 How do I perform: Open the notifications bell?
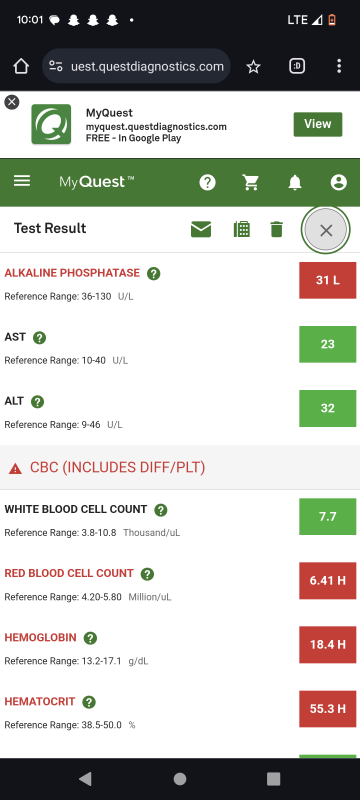pyautogui.click(x=295, y=182)
